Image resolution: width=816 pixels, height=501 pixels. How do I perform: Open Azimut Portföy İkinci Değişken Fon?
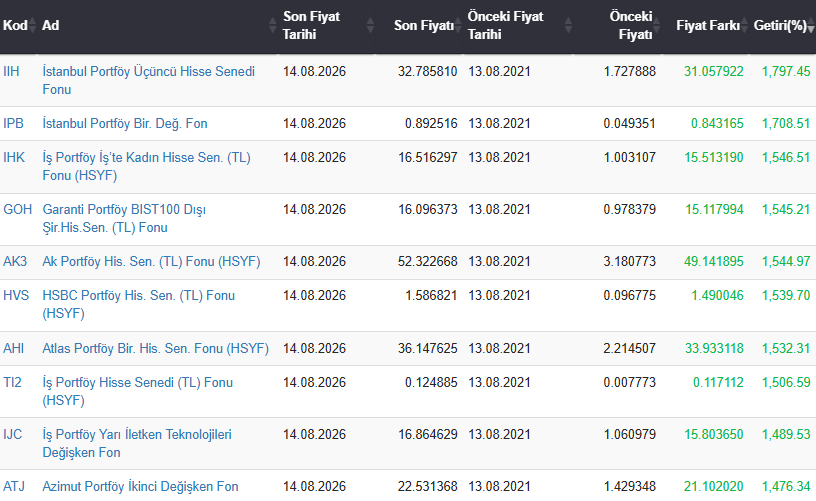141,486
